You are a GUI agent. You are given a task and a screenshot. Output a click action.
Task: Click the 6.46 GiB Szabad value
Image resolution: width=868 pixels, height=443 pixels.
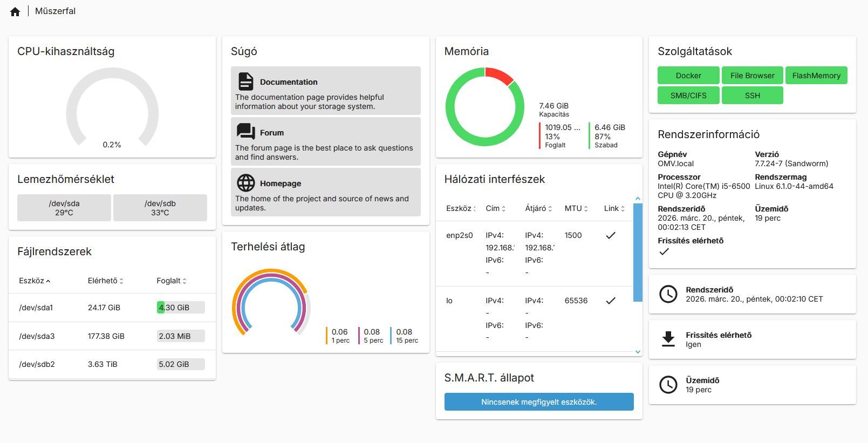[x=610, y=127]
